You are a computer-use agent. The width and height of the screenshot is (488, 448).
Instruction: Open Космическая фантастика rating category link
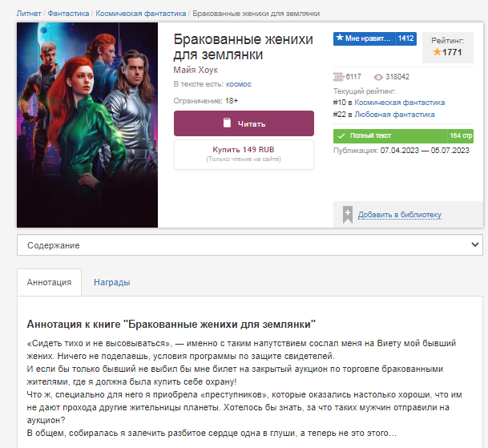(x=399, y=103)
